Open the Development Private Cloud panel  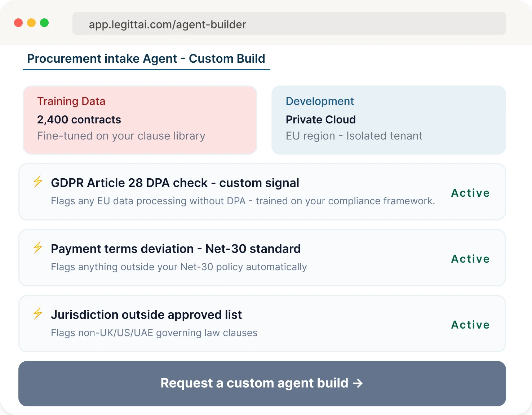click(x=388, y=120)
